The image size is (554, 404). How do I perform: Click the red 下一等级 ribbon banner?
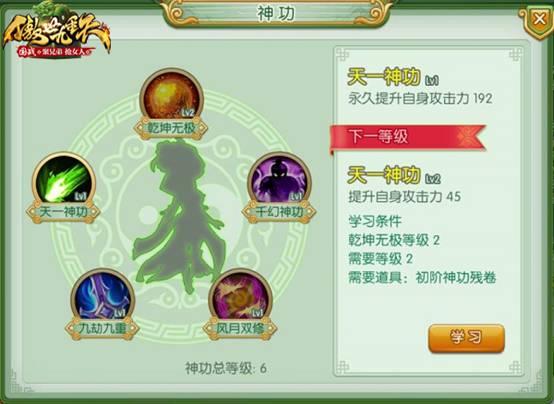click(x=408, y=137)
